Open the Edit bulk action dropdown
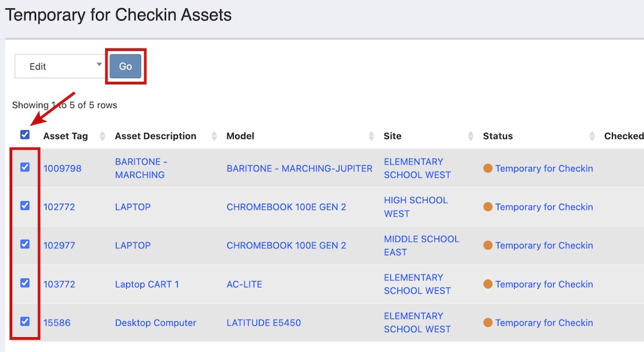The height and width of the screenshot is (352, 644). (x=59, y=66)
